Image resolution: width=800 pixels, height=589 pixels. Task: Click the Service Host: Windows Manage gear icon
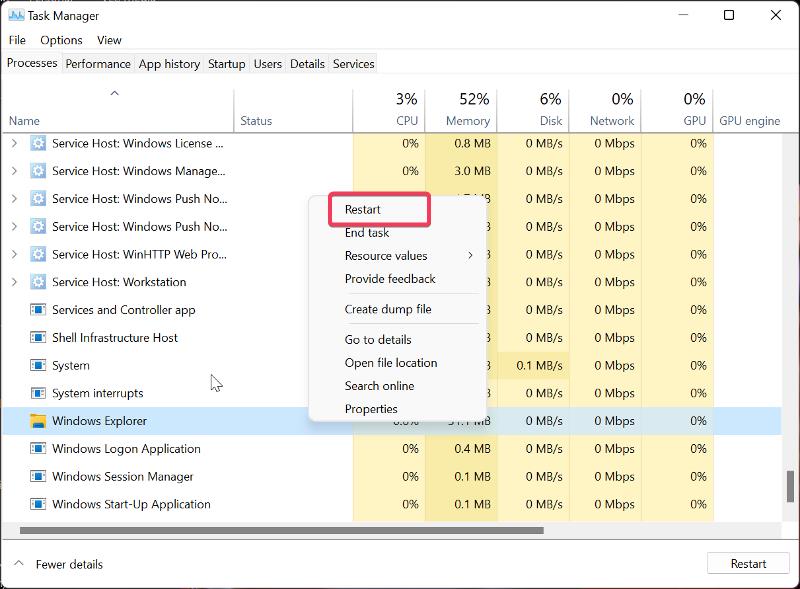click(x=38, y=171)
